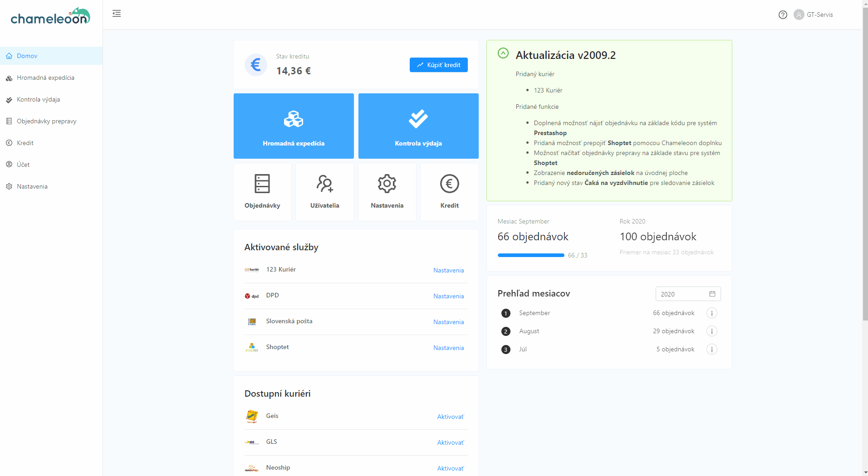This screenshot has height=476, width=868.
Task: Collapse sidebar with the menu fold icon
Action: pyautogui.click(x=117, y=14)
